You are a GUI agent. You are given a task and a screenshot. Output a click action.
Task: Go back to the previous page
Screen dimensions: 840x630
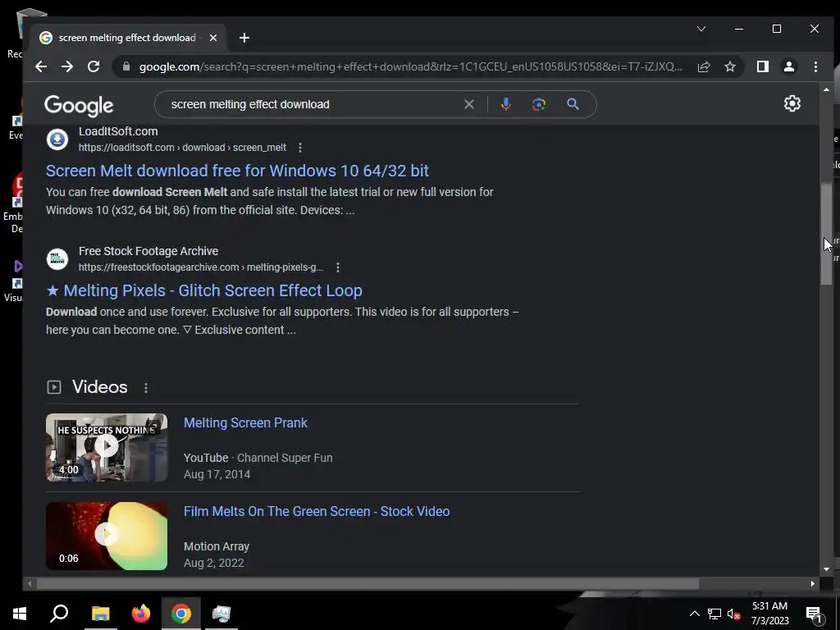pyautogui.click(x=41, y=66)
